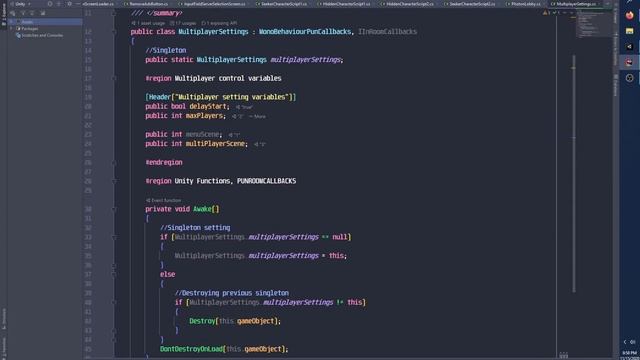Expand the Packages node in Explorer
The image size is (640, 360).
click(x=12, y=29)
